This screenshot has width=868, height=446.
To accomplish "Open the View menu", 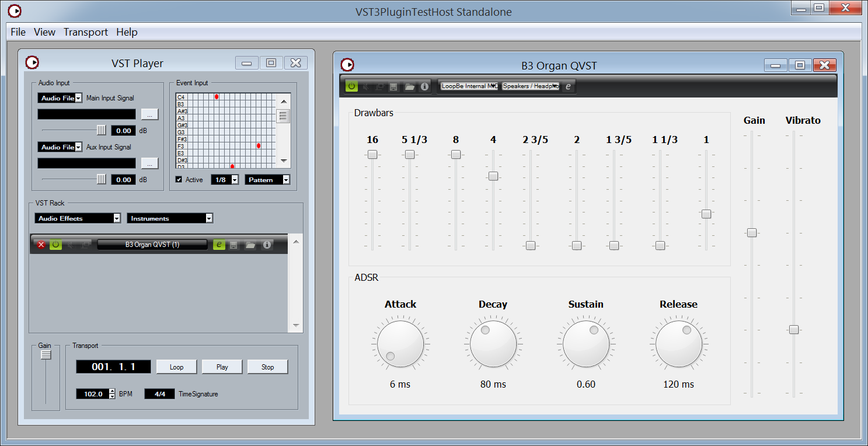I will pyautogui.click(x=44, y=32).
